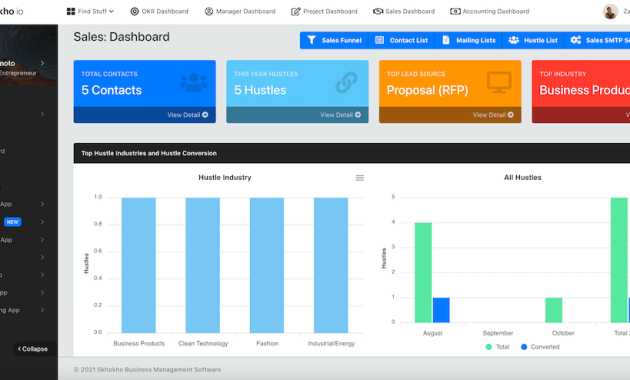Click the funnel icon in Sales Funnel
Image resolution: width=630 pixels, height=380 pixels.
click(x=312, y=40)
